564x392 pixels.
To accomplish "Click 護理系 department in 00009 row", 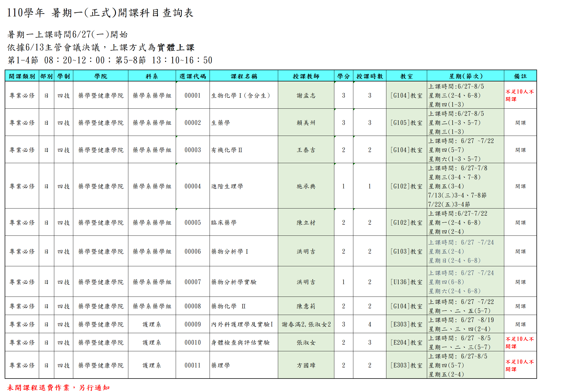I will [x=152, y=324].
